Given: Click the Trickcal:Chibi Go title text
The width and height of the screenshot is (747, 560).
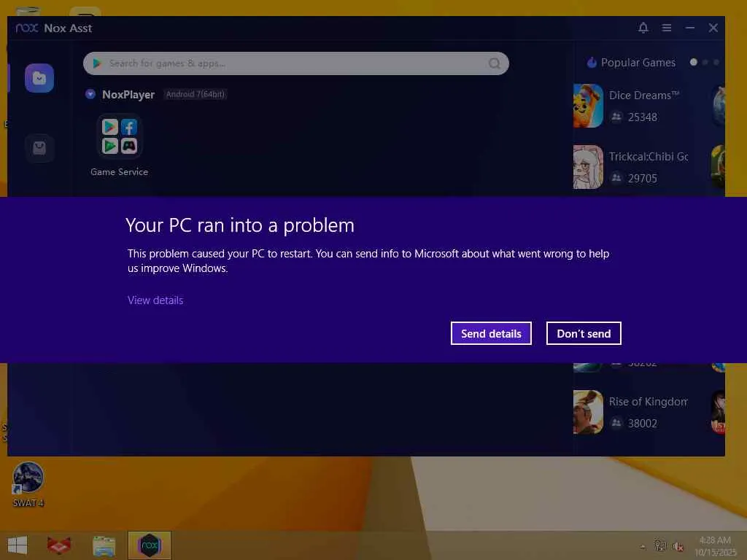Looking at the screenshot, I should [x=649, y=157].
